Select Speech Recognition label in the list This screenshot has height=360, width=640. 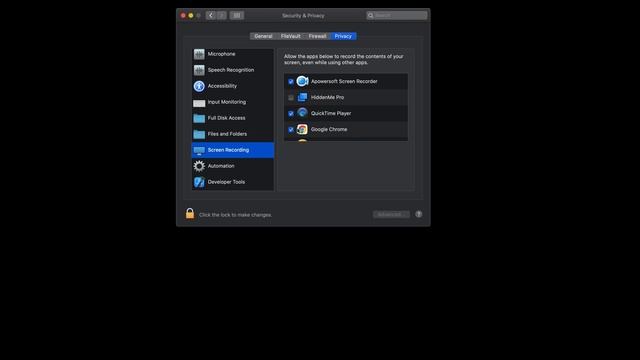[x=231, y=70]
